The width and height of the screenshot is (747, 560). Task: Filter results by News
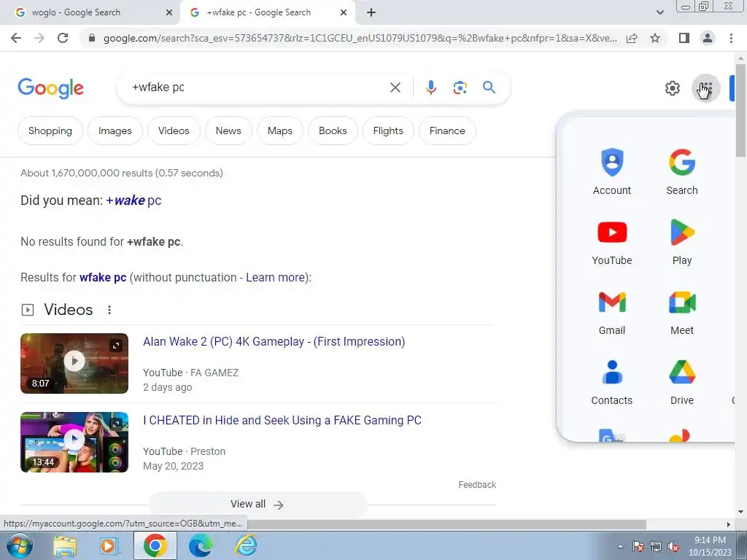[228, 131]
